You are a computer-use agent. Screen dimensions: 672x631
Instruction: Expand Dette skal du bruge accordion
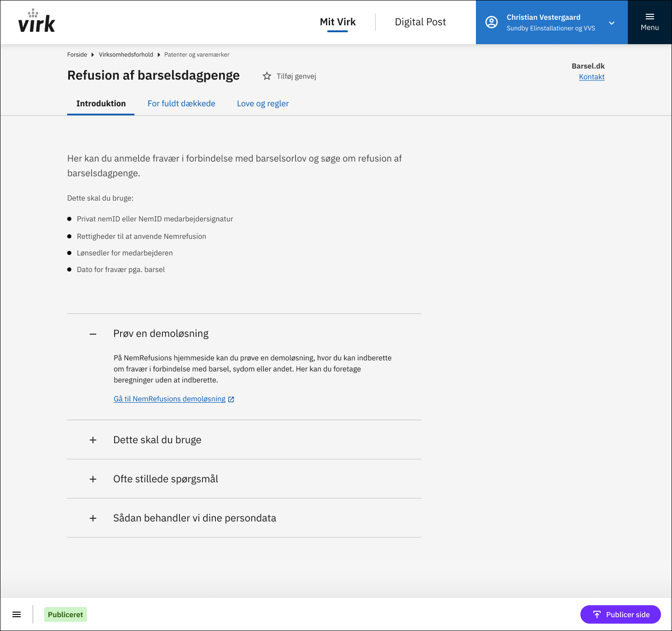[244, 440]
